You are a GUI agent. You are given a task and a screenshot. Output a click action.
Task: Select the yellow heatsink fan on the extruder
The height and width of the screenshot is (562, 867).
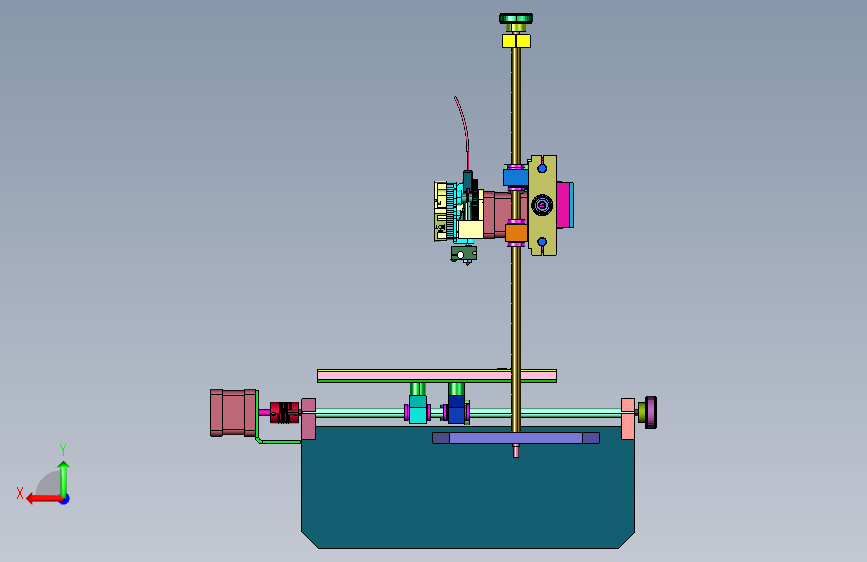tap(441, 211)
